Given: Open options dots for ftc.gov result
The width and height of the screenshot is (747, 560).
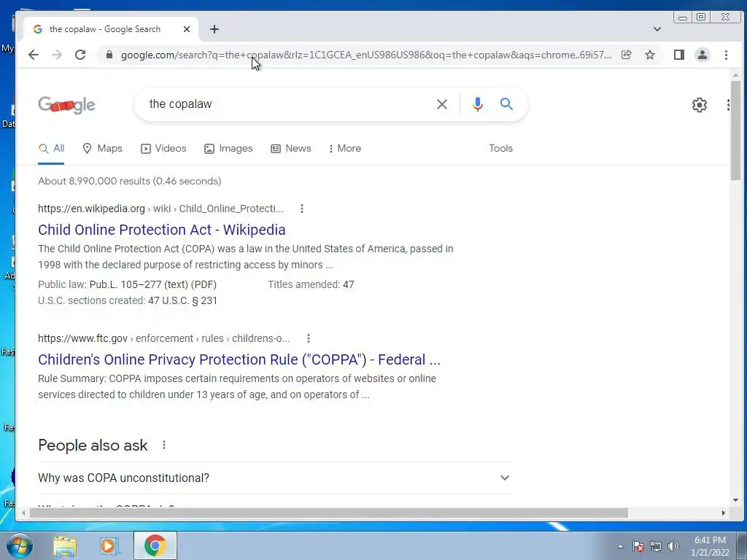Looking at the screenshot, I should 309,338.
